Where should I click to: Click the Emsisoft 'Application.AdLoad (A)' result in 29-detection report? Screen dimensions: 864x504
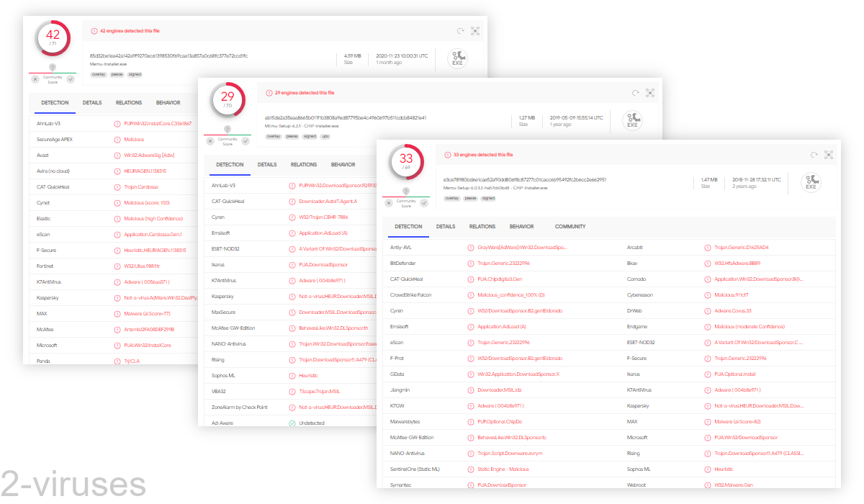pos(323,233)
